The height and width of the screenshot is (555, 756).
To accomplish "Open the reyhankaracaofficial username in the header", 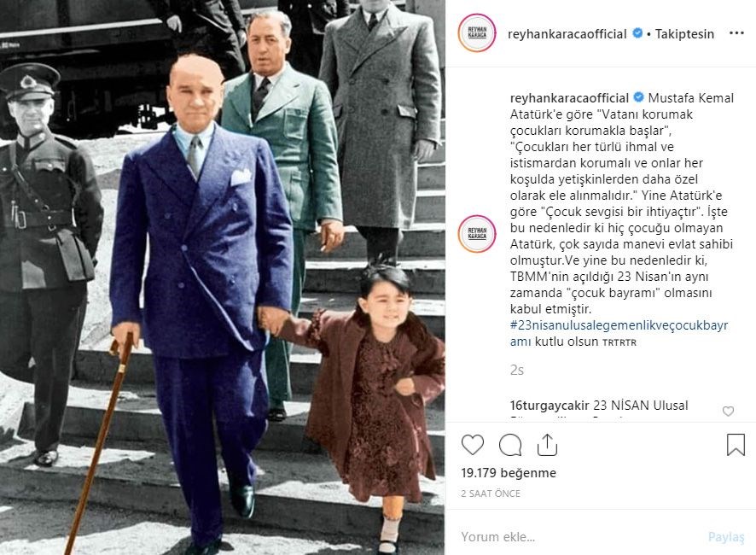I will [567, 34].
